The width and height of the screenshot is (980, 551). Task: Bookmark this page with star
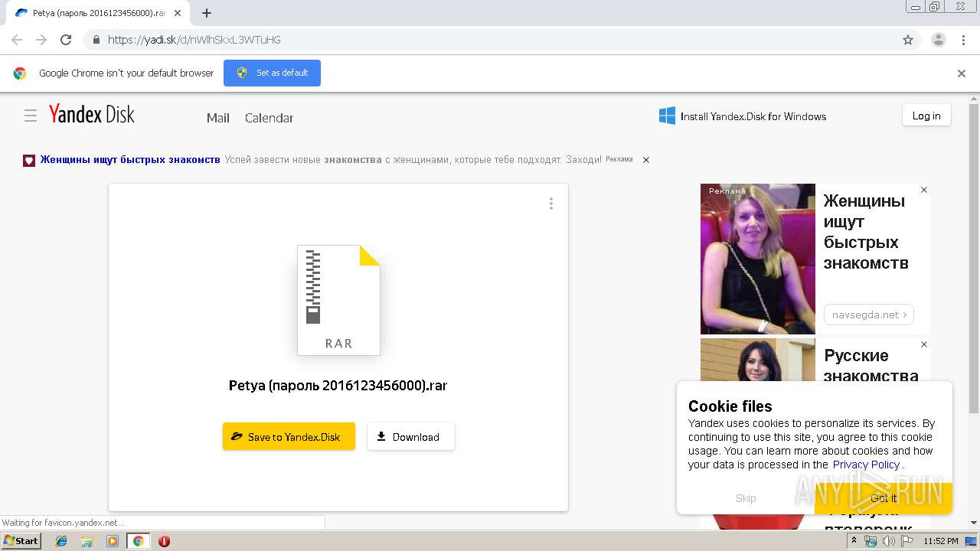[x=908, y=40]
